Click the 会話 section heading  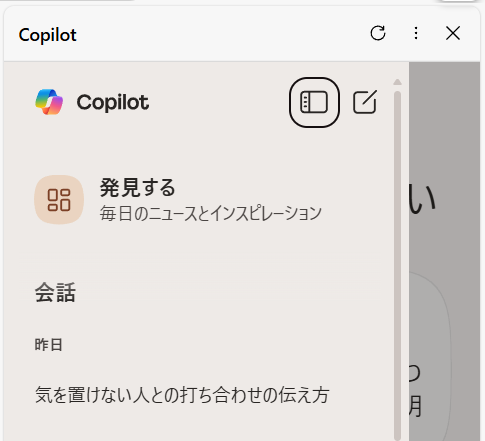coord(55,293)
